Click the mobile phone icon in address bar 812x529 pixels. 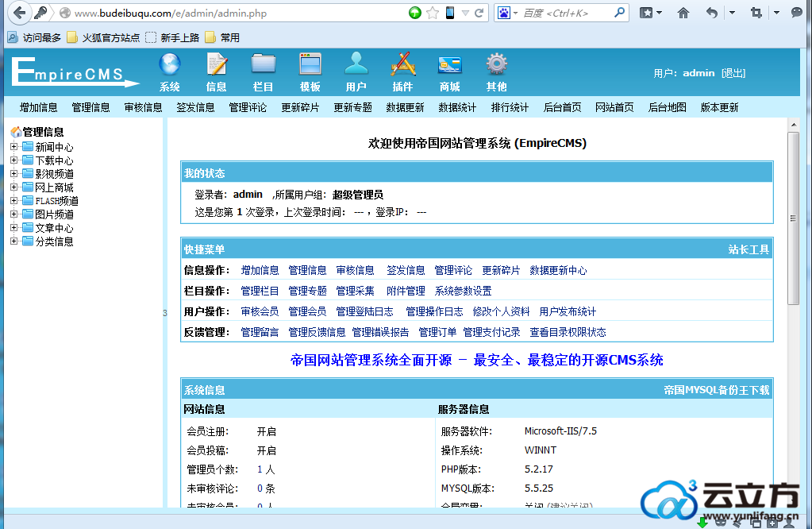[450, 13]
